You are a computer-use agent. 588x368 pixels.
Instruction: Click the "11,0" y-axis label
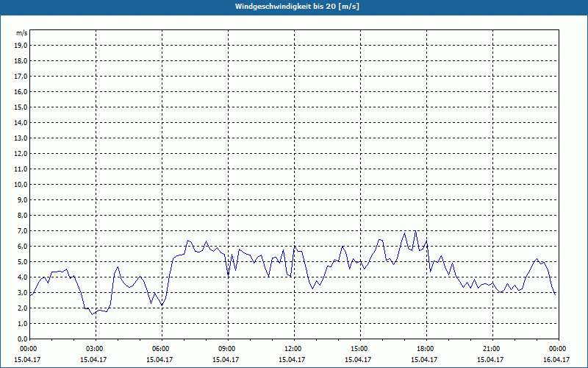pos(21,169)
